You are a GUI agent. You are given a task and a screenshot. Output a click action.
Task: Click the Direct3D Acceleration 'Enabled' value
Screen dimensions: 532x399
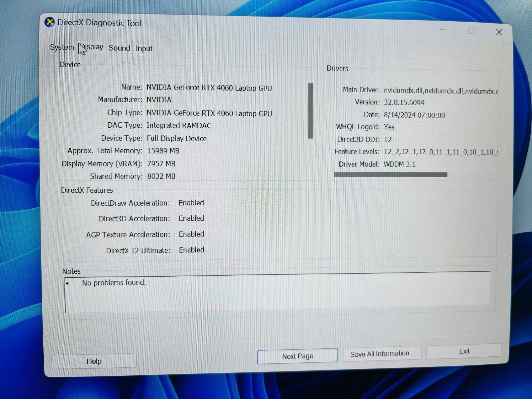(191, 218)
